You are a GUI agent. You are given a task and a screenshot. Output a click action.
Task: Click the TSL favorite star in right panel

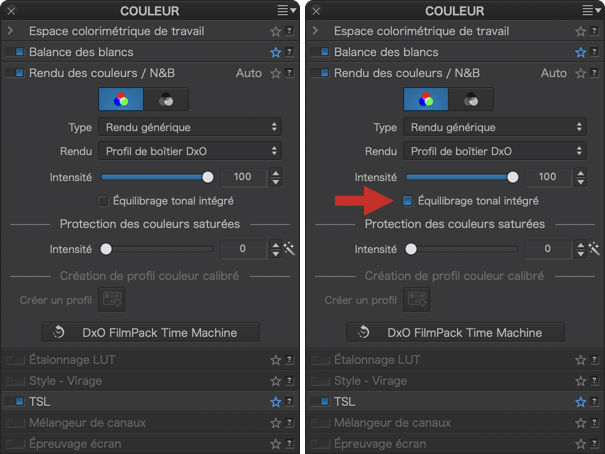pyautogui.click(x=580, y=402)
